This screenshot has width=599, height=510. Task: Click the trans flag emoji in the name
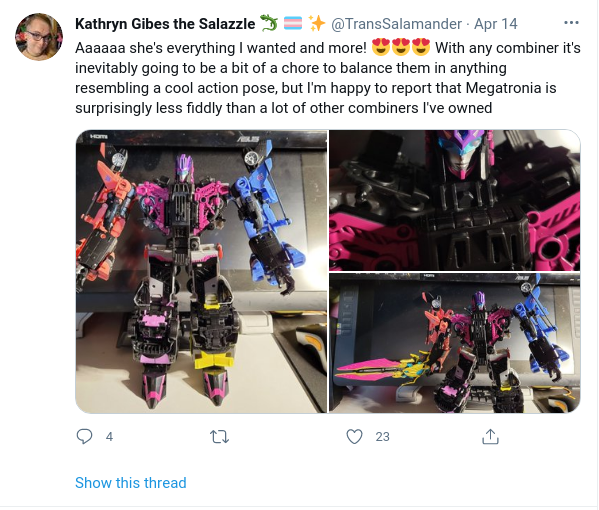(x=293, y=23)
